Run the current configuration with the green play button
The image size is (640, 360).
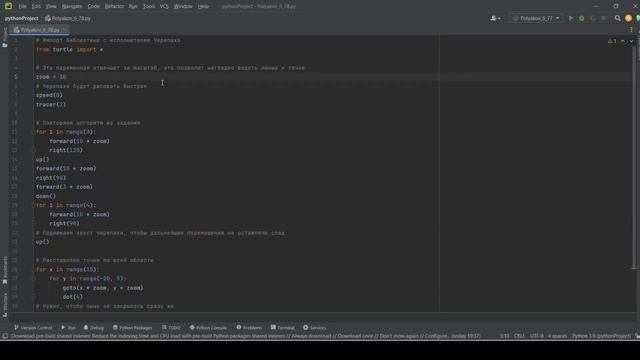click(571, 18)
